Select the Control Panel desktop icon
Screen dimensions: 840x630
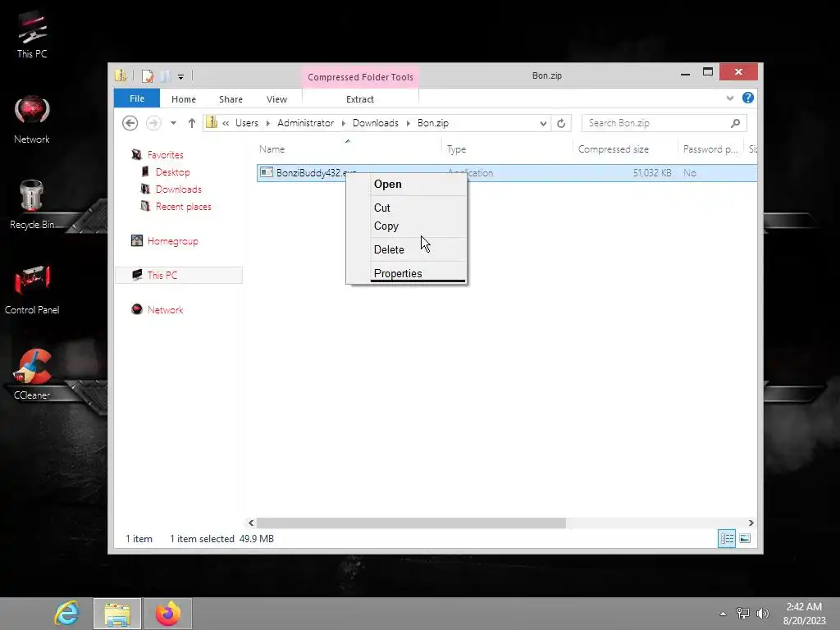pyautogui.click(x=32, y=290)
